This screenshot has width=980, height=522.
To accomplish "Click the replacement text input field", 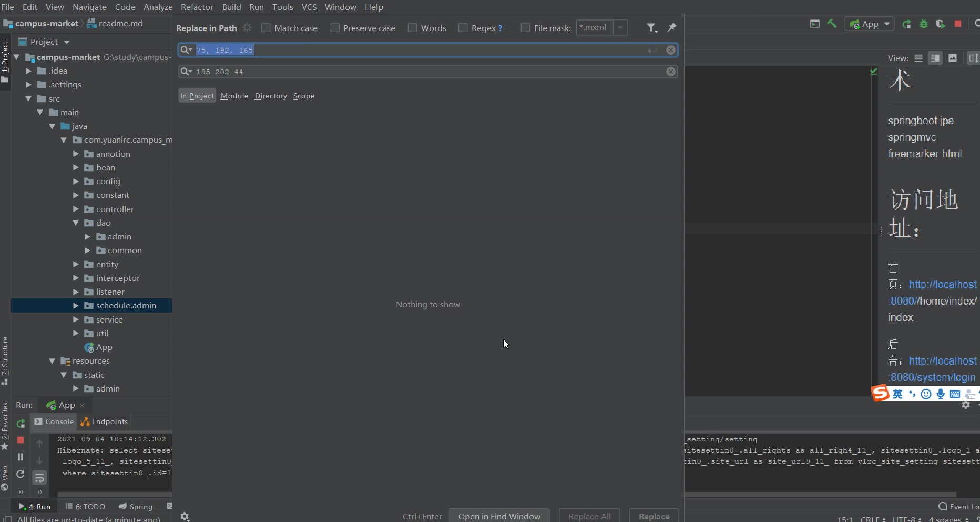I will pyautogui.click(x=428, y=72).
